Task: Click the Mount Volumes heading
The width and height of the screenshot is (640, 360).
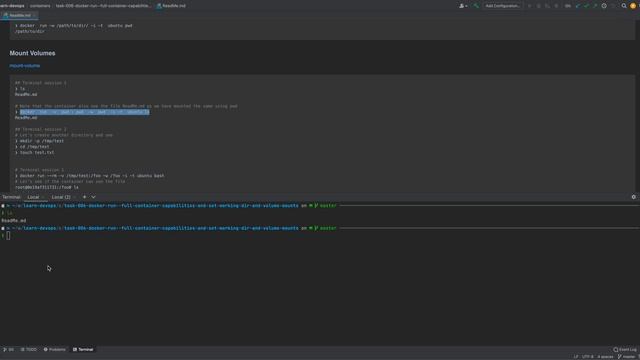Action: tap(32, 53)
